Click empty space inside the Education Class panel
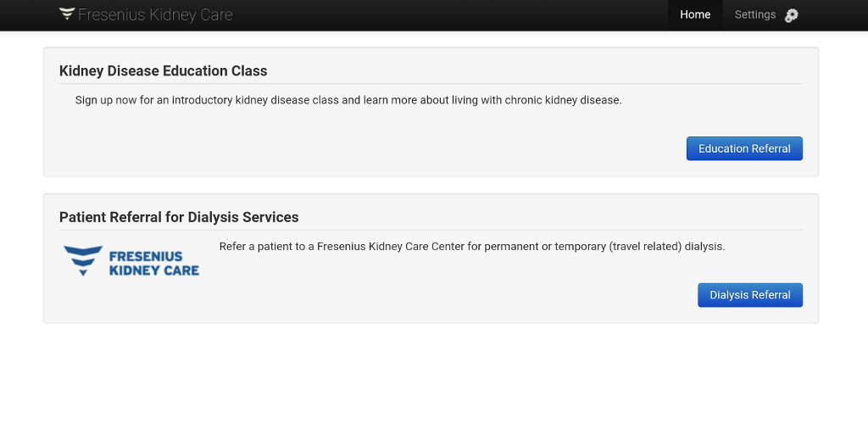 pos(359,144)
